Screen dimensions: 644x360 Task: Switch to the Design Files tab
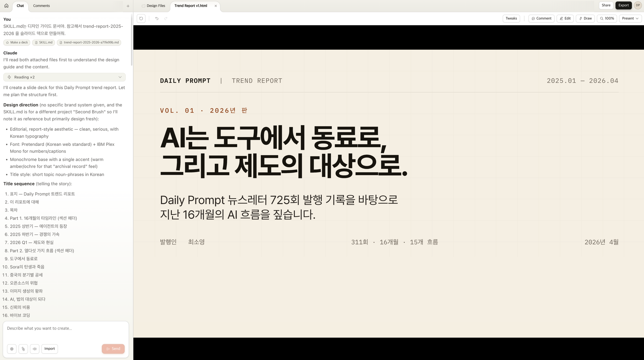[154, 6]
